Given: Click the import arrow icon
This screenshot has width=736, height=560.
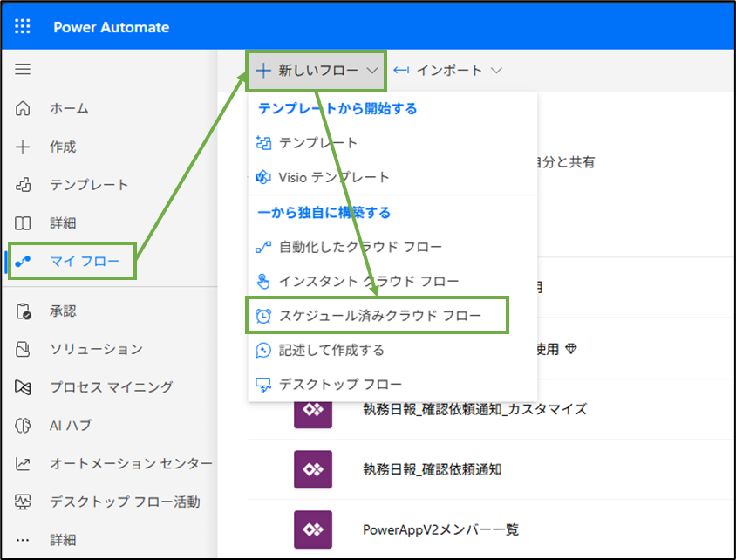Looking at the screenshot, I should point(401,71).
